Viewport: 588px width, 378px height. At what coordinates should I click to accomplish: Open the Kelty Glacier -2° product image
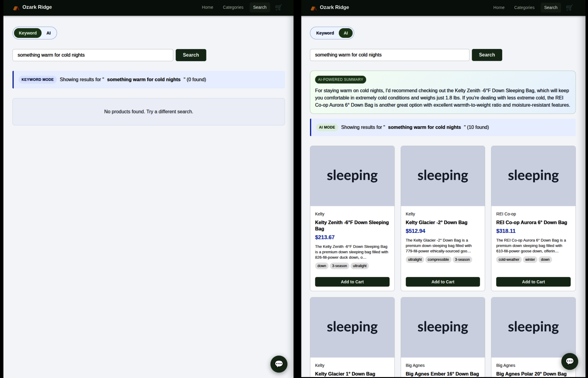443,176
